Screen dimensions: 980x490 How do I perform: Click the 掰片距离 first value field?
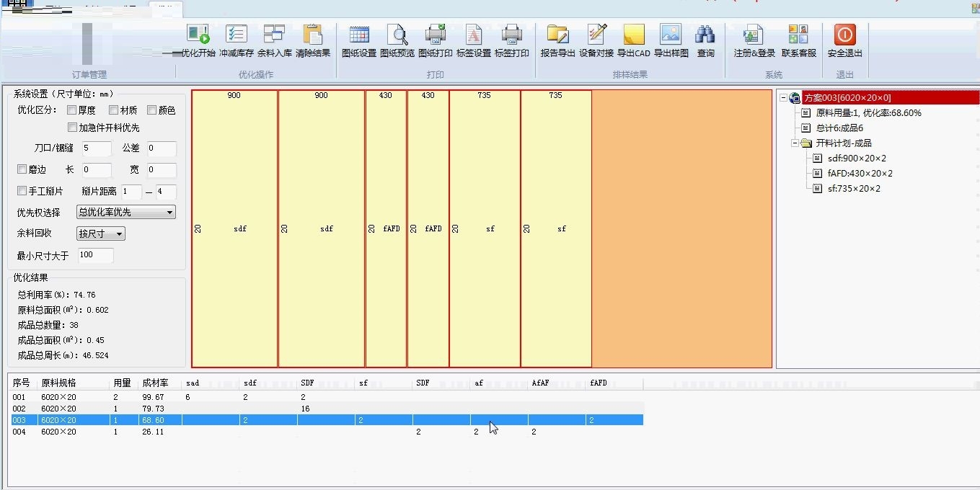131,192
